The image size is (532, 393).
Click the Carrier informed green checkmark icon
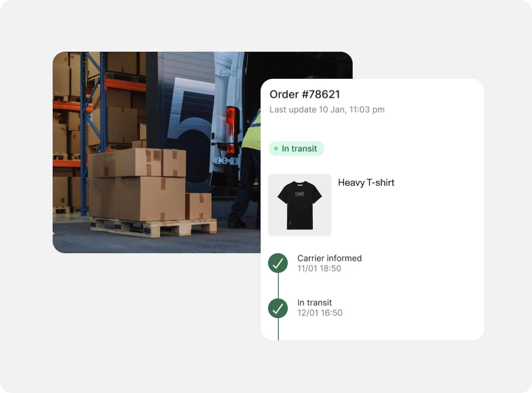[278, 263]
